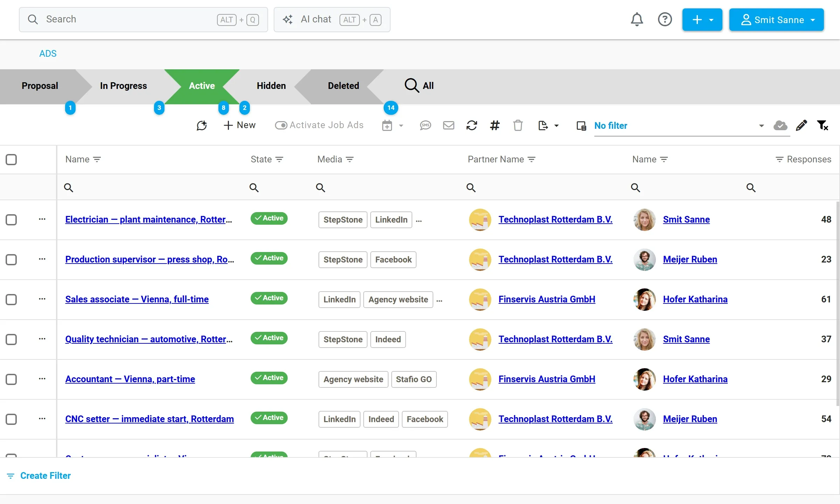Click the New ad button

(x=240, y=125)
